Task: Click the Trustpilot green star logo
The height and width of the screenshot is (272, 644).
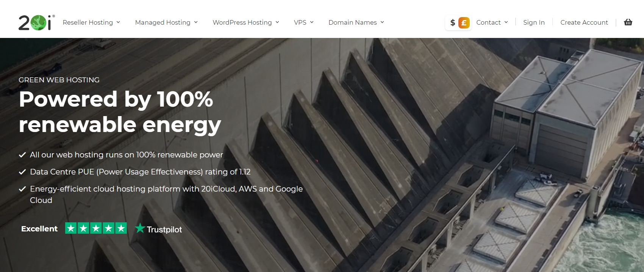Action: (140, 228)
